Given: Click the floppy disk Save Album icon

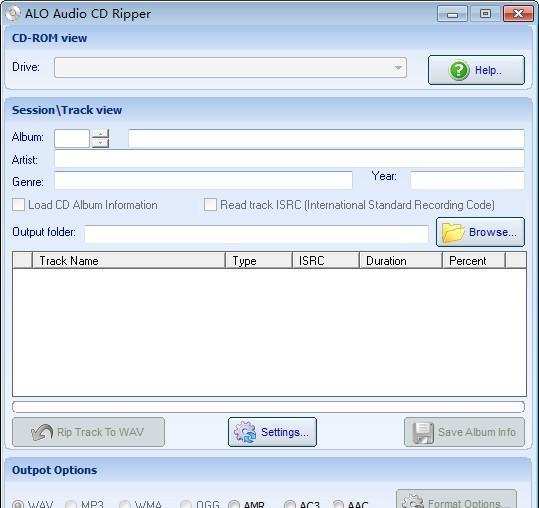Looking at the screenshot, I should [x=423, y=433].
